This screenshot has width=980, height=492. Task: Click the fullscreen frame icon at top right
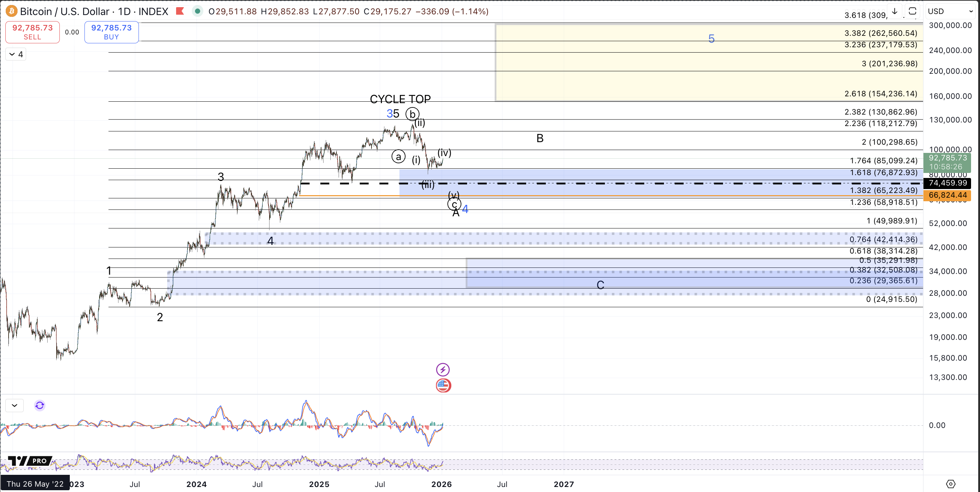[912, 11]
